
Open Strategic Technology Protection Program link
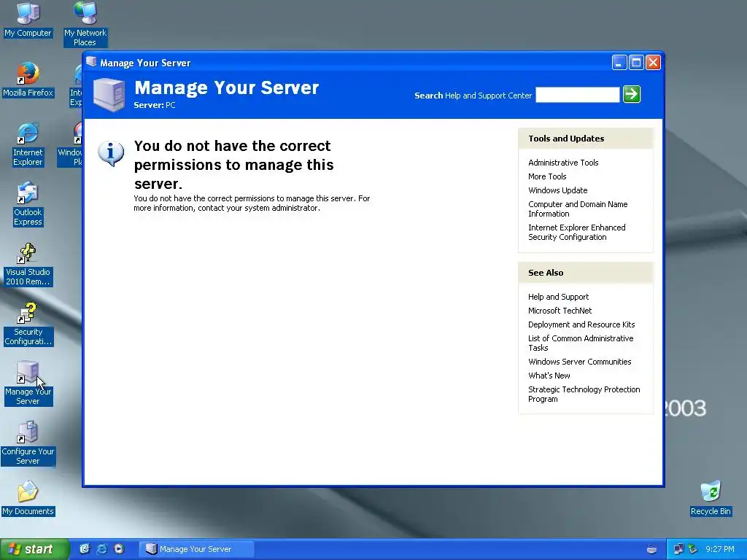point(584,394)
